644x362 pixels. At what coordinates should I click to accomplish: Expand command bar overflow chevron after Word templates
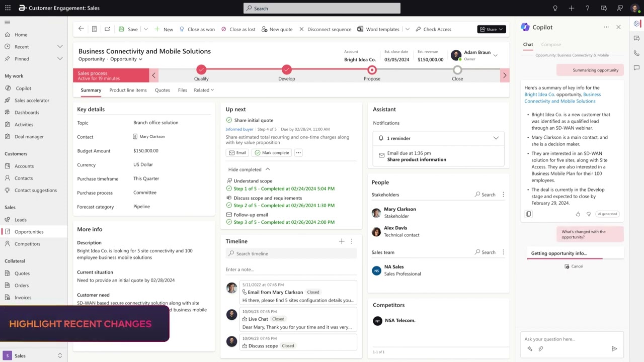(x=408, y=29)
